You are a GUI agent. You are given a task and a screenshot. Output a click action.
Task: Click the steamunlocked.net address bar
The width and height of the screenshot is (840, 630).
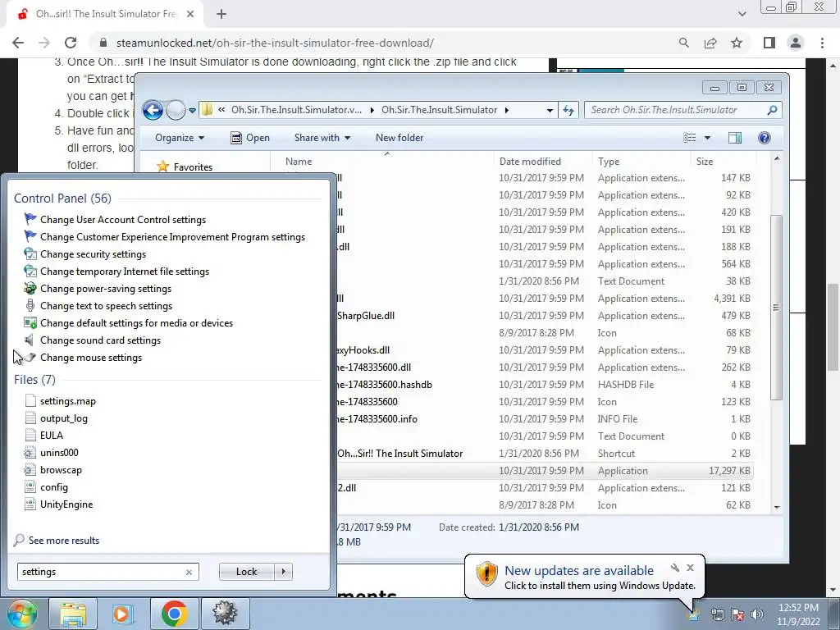(x=274, y=43)
